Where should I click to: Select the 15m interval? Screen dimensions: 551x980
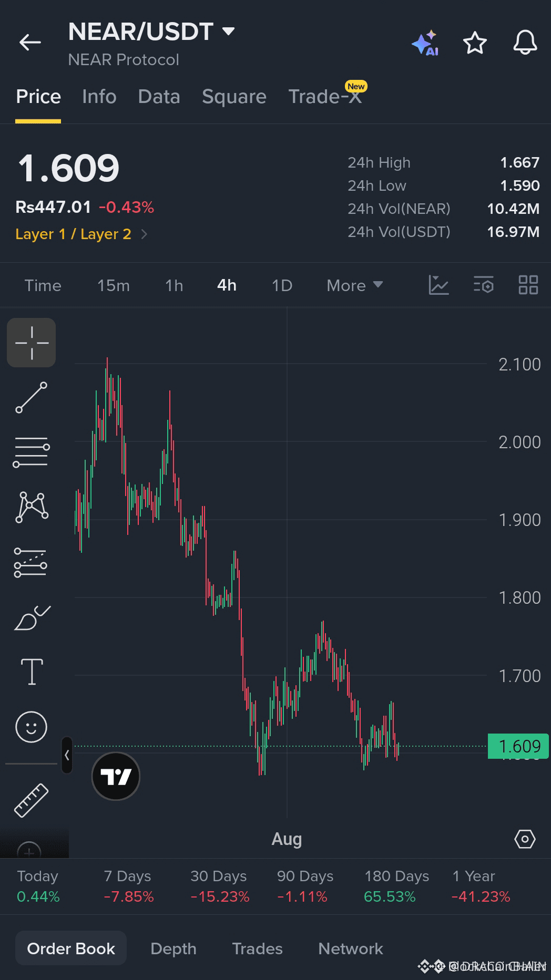click(x=113, y=285)
